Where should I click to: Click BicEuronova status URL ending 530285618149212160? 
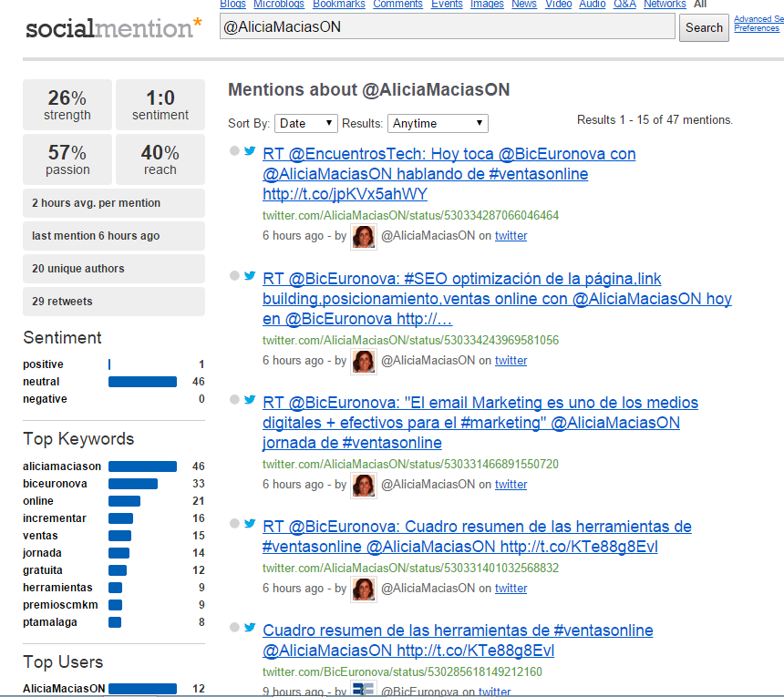coord(402,672)
